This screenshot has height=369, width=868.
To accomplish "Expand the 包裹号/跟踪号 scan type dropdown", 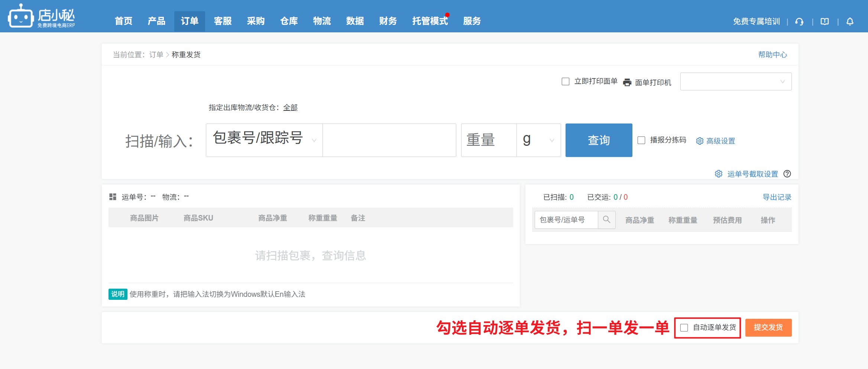I will click(x=264, y=140).
